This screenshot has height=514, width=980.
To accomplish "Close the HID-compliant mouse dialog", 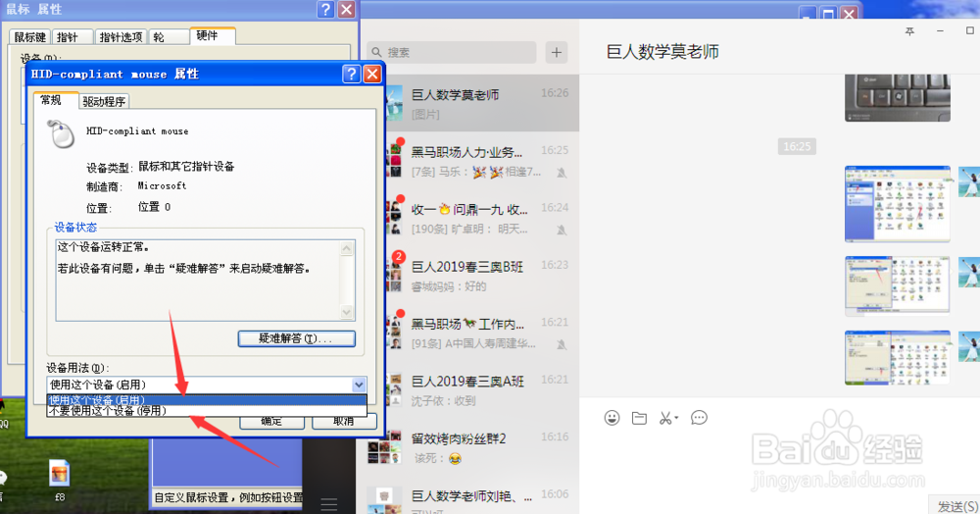I will coord(372,74).
